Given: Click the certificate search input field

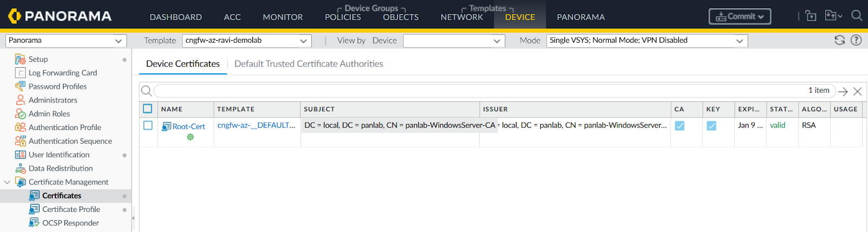Looking at the screenshot, I should pos(477,91).
